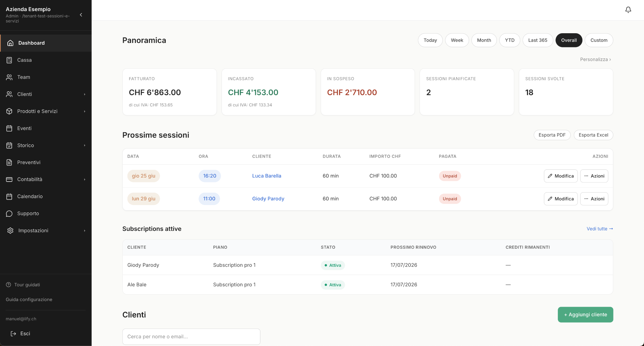Click the Incassato CHF 4'153.00 card
Viewport: 644px width, 346px height.
point(269,92)
